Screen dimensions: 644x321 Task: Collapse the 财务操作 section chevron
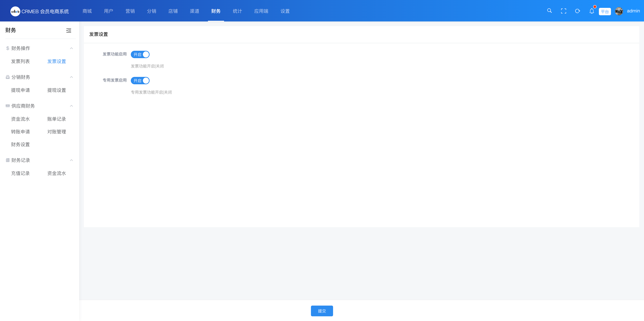71,48
